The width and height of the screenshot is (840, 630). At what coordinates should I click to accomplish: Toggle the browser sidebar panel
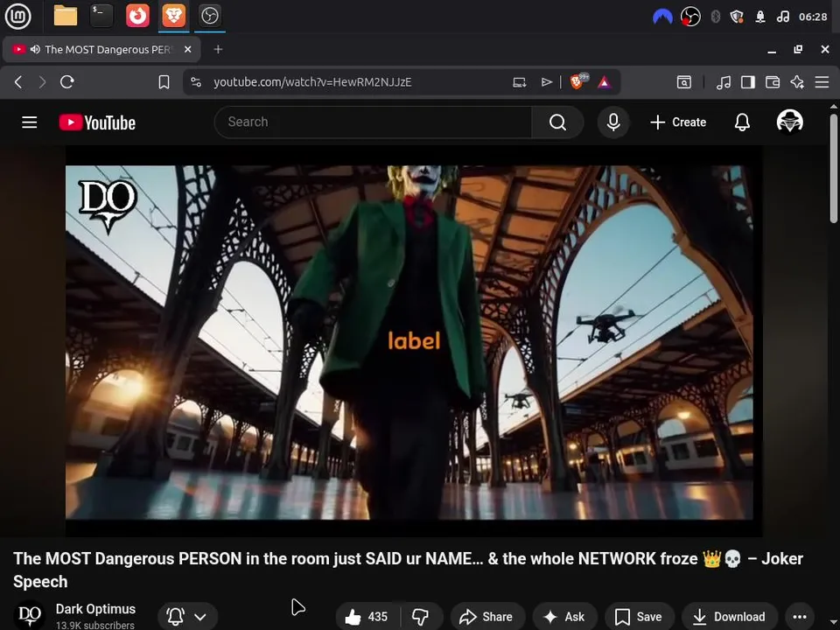748,82
